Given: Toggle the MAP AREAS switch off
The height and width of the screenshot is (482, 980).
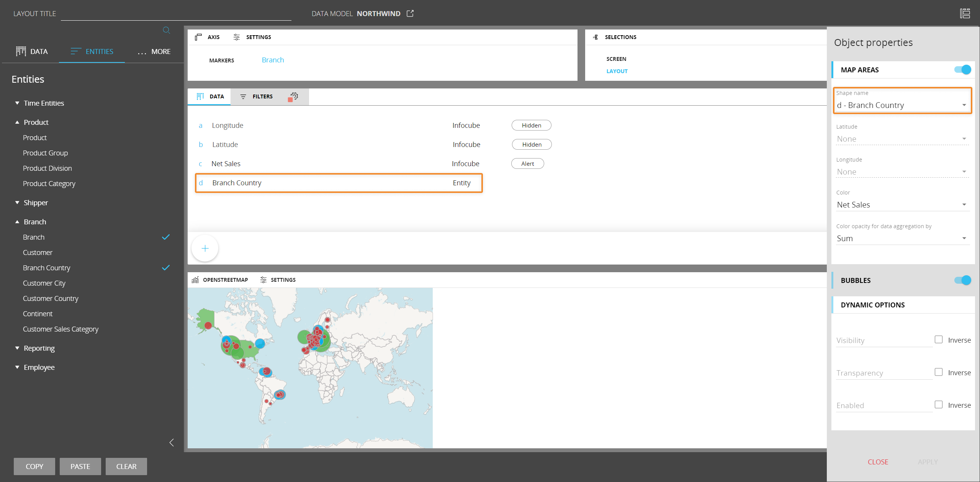Looking at the screenshot, I should click(962, 70).
